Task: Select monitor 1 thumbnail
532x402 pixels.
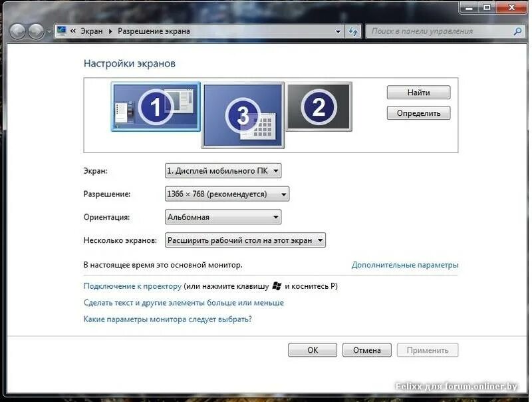Action: click(156, 106)
